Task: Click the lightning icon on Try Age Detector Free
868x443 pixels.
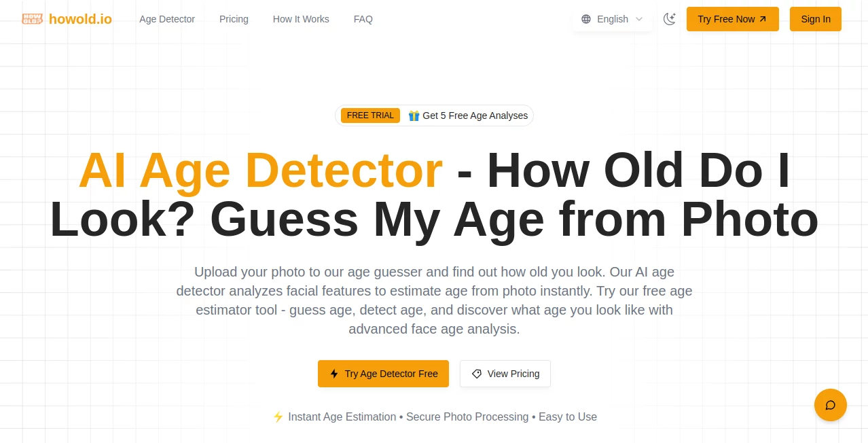Action: (333, 374)
